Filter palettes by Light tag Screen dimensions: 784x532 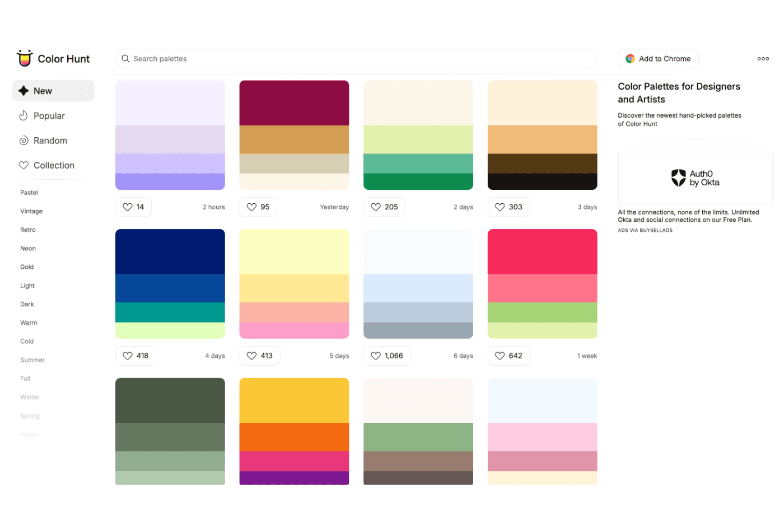click(27, 286)
